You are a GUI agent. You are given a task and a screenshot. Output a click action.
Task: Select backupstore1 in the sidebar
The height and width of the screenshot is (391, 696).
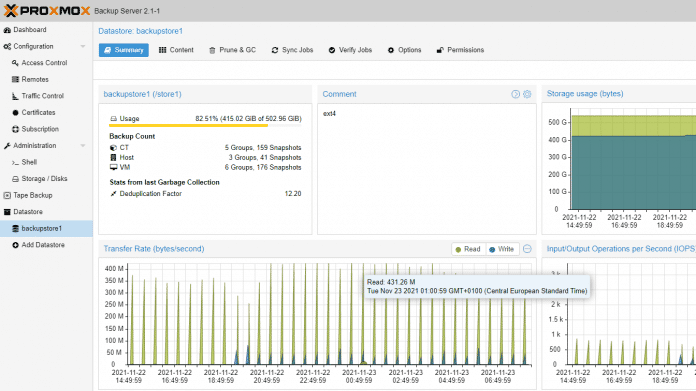point(46,228)
